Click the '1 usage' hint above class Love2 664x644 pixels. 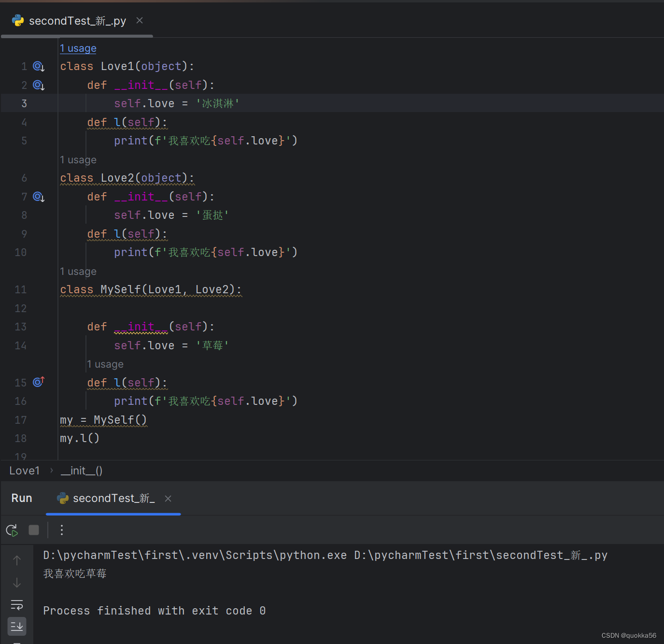pyautogui.click(x=78, y=160)
